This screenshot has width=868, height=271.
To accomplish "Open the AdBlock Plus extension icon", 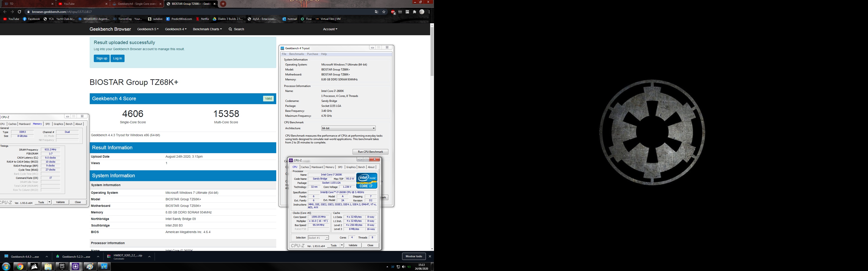I will 393,12.
